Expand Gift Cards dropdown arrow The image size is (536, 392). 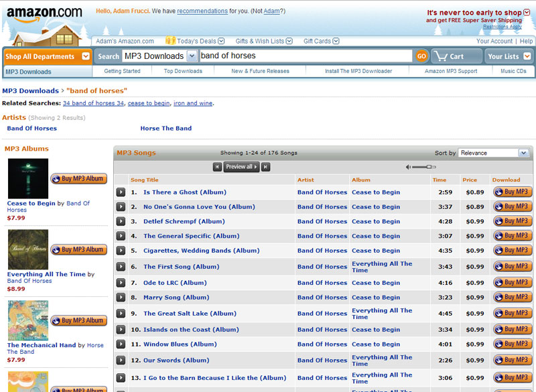point(336,41)
